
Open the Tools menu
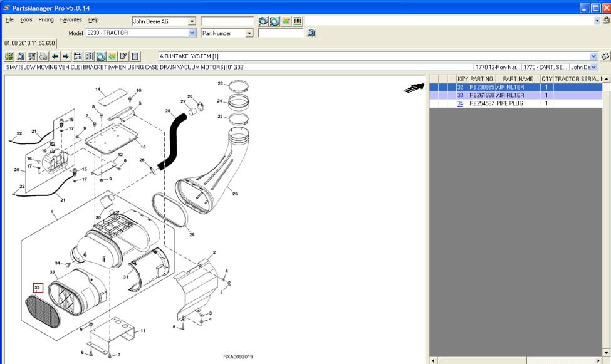26,20
